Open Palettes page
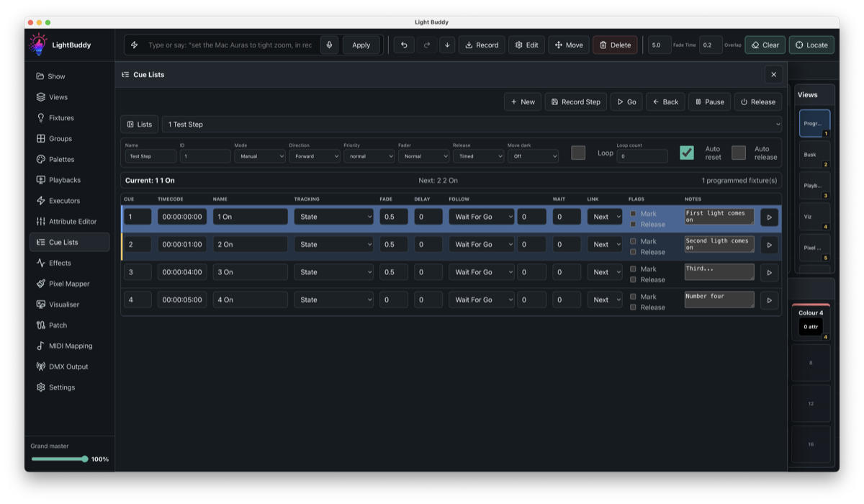Viewport: 864px width, 504px height. pyautogui.click(x=69, y=159)
